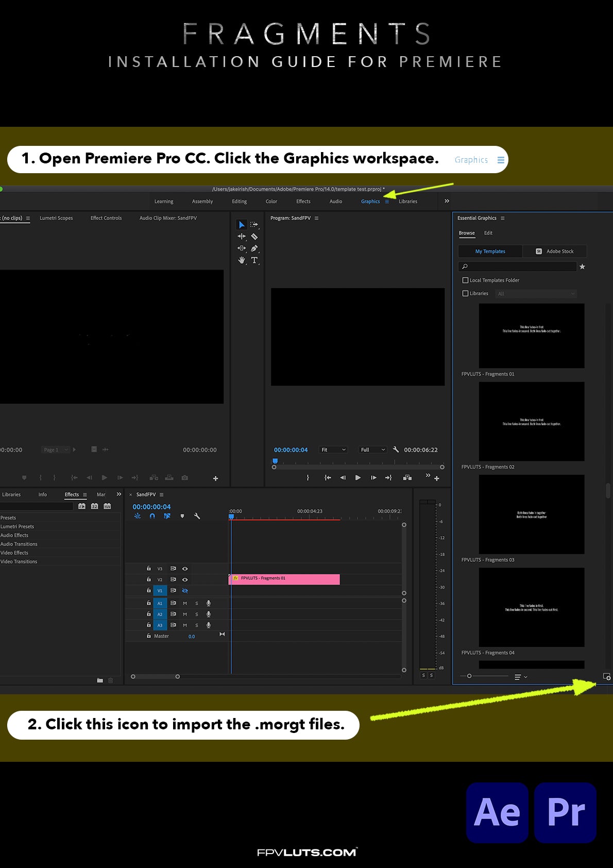Image resolution: width=613 pixels, height=868 pixels.
Task: Check the Local Templates Folder checkbox
Action: (465, 280)
